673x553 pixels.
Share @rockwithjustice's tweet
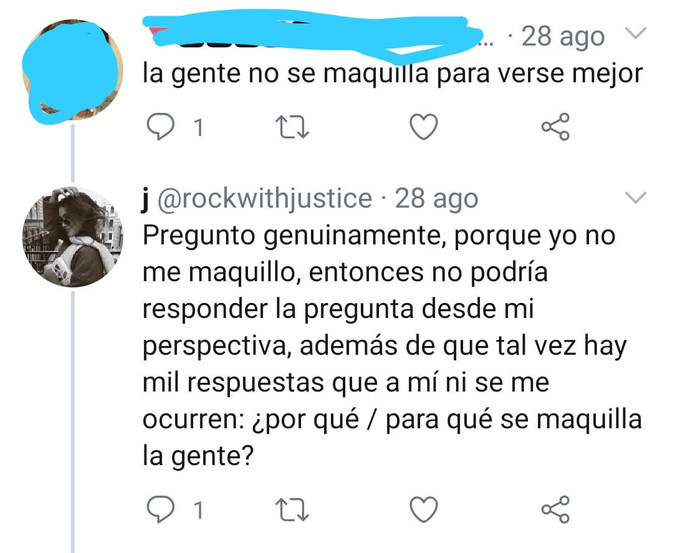coord(555,509)
